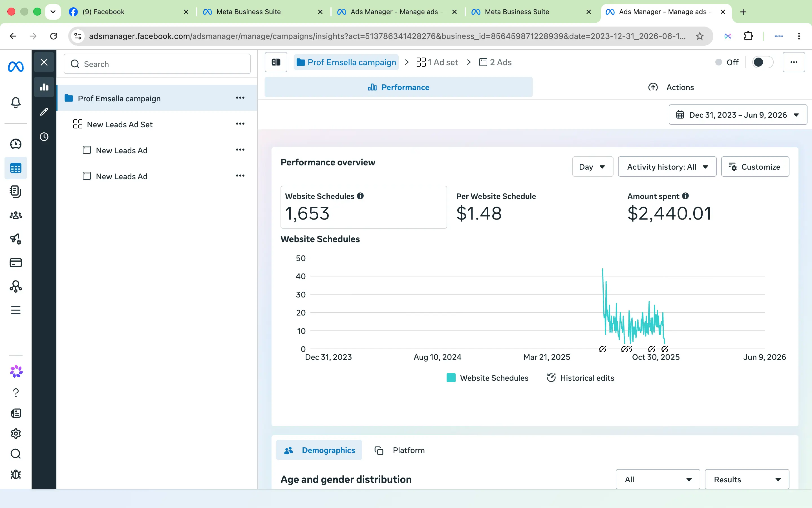Select the second New Leads Ad
The image size is (812, 508).
click(157, 176)
